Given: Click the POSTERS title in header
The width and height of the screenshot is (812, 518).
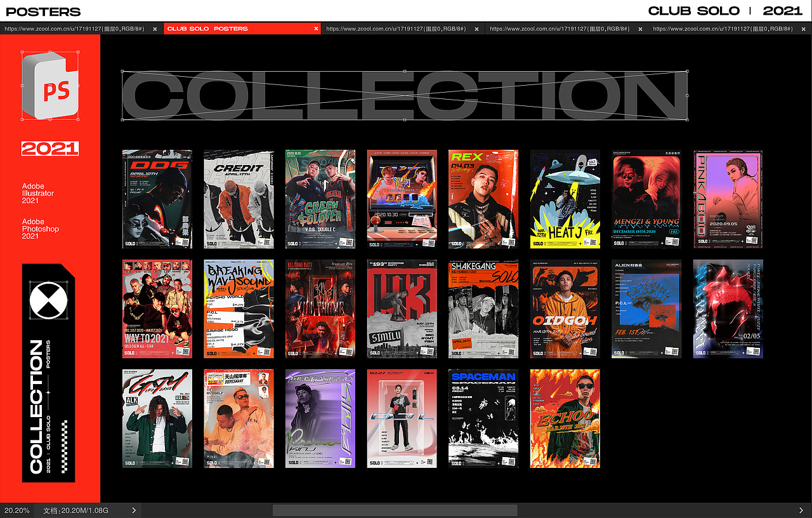Looking at the screenshot, I should click(x=43, y=11).
